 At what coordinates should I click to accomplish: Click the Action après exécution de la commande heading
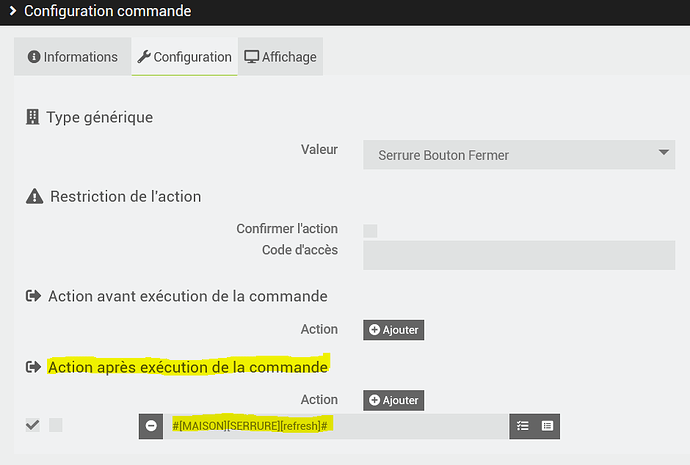tap(188, 367)
